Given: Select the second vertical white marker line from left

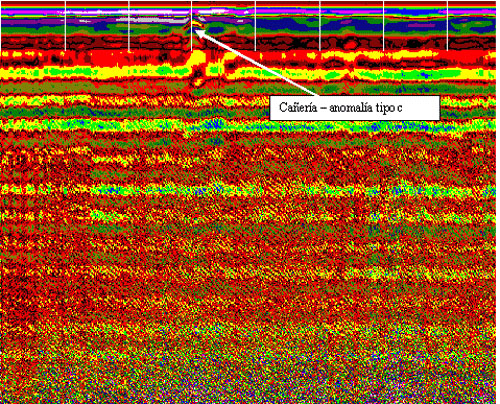Looking at the screenshot, I should (129, 26).
